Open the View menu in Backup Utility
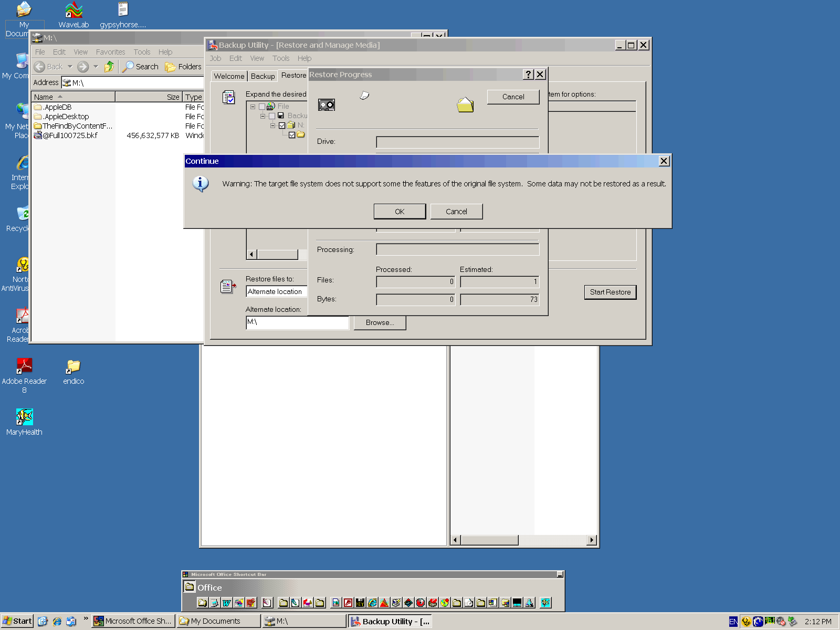 click(257, 58)
